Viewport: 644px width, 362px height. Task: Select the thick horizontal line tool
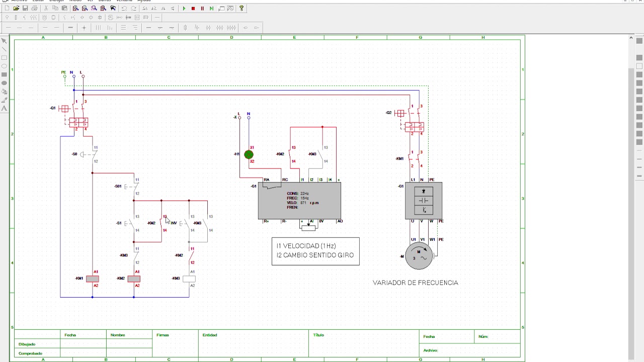[70, 28]
